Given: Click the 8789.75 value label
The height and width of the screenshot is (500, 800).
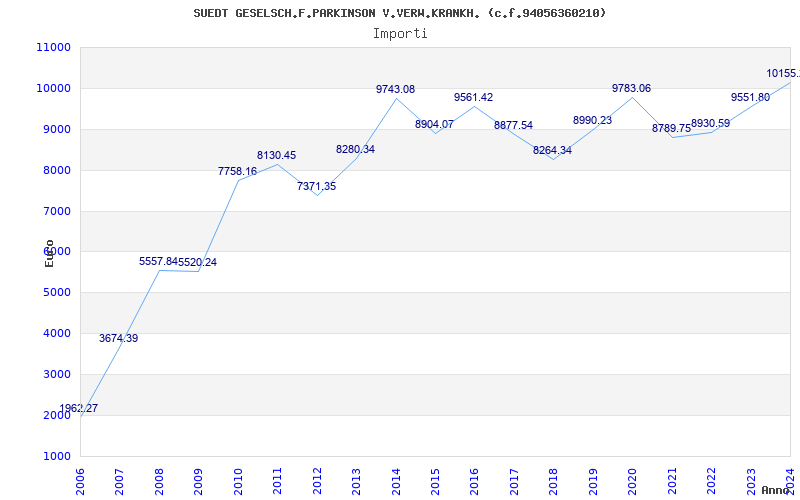Looking at the screenshot, I should pos(671,129).
